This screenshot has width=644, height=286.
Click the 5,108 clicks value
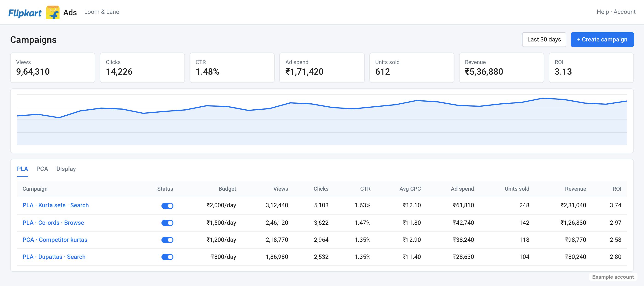click(x=321, y=205)
